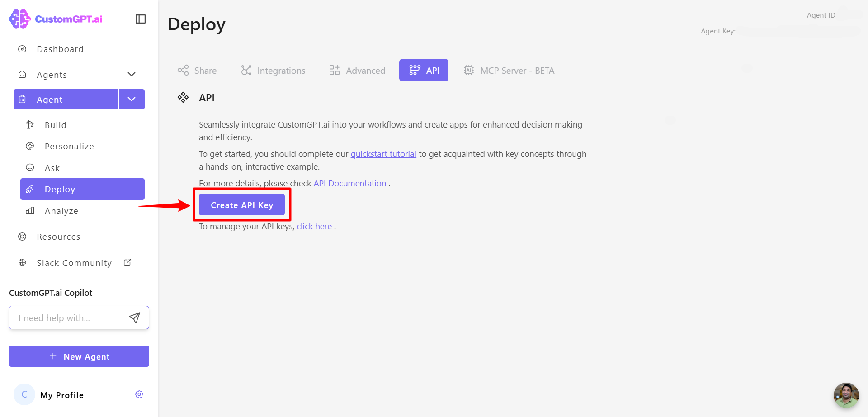The height and width of the screenshot is (417, 868).
Task: Click the Deploy page heading
Action: pyautogui.click(x=197, y=24)
